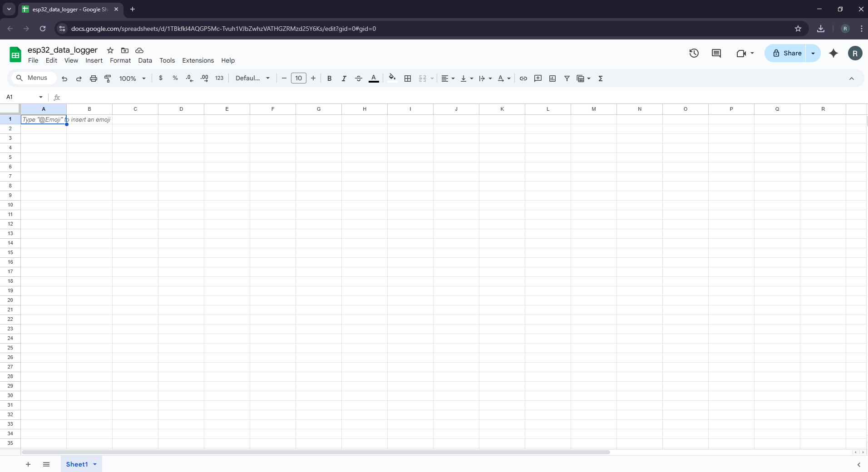
Task: Open the borders tool
Action: coord(408,79)
